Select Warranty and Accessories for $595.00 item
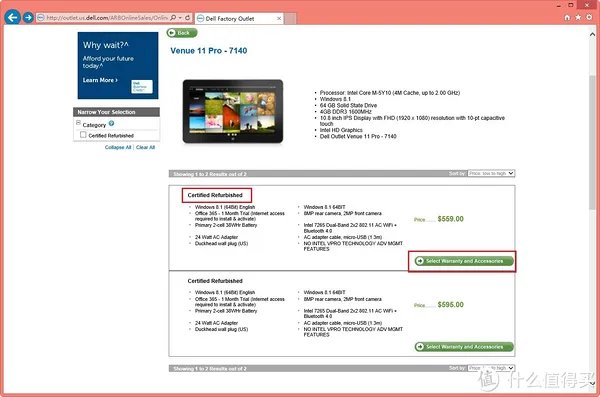 (x=464, y=347)
